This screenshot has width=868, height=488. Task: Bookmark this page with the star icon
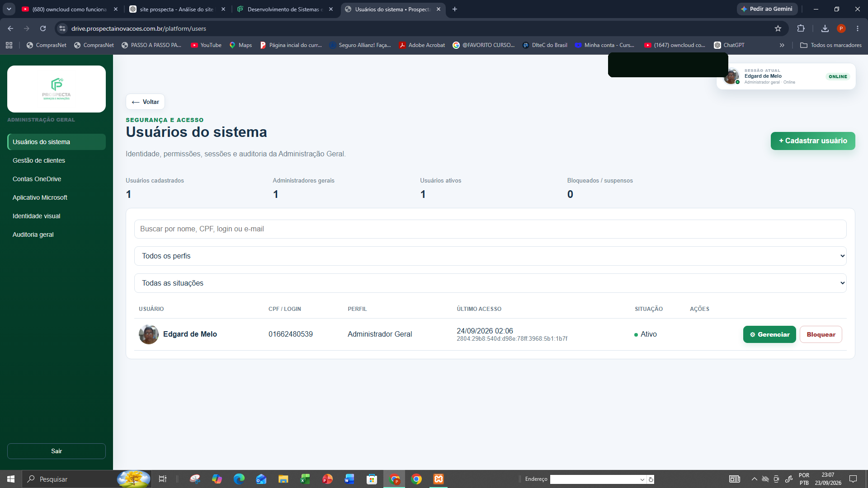tap(778, 28)
